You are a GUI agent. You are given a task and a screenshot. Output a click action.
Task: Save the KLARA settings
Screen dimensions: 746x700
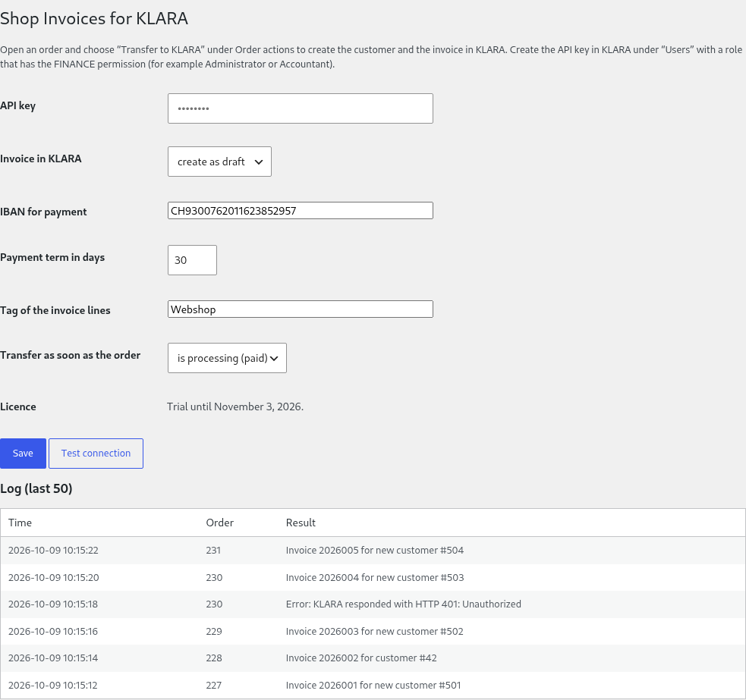pos(23,454)
